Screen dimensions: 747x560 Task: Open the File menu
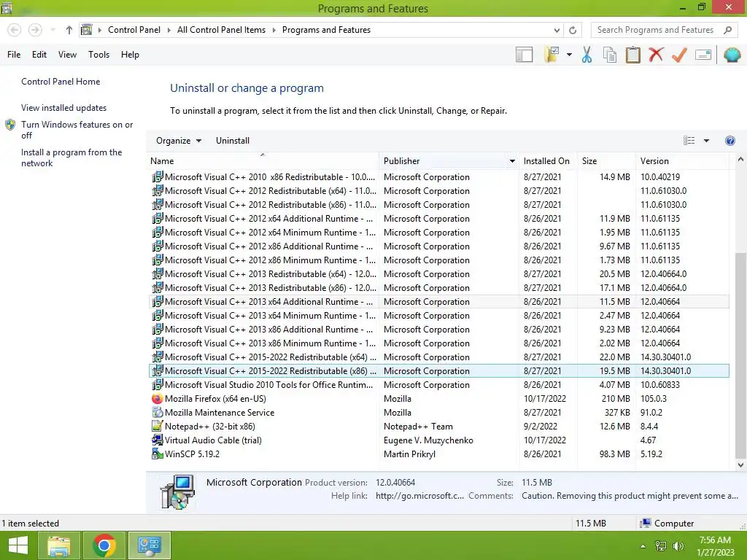[x=14, y=55]
